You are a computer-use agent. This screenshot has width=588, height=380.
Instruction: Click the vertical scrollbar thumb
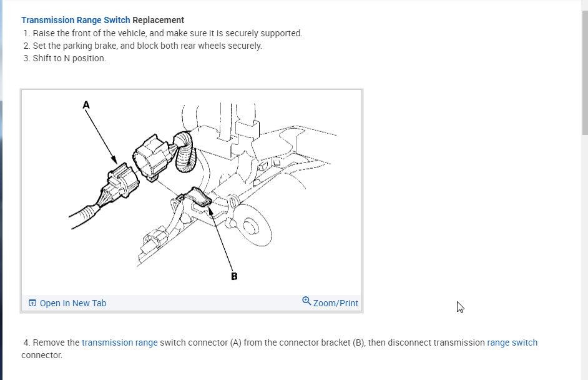(x=585, y=72)
